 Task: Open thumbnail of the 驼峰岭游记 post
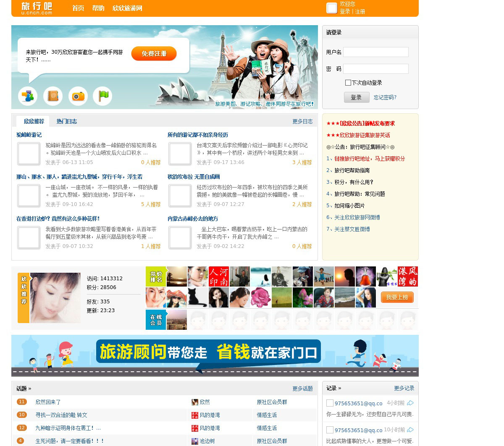29,153
